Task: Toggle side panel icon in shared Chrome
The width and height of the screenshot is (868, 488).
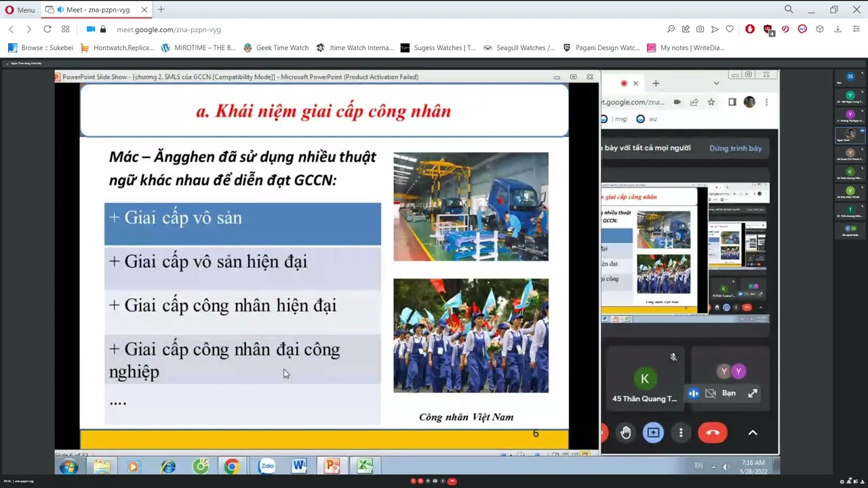Action: (732, 102)
